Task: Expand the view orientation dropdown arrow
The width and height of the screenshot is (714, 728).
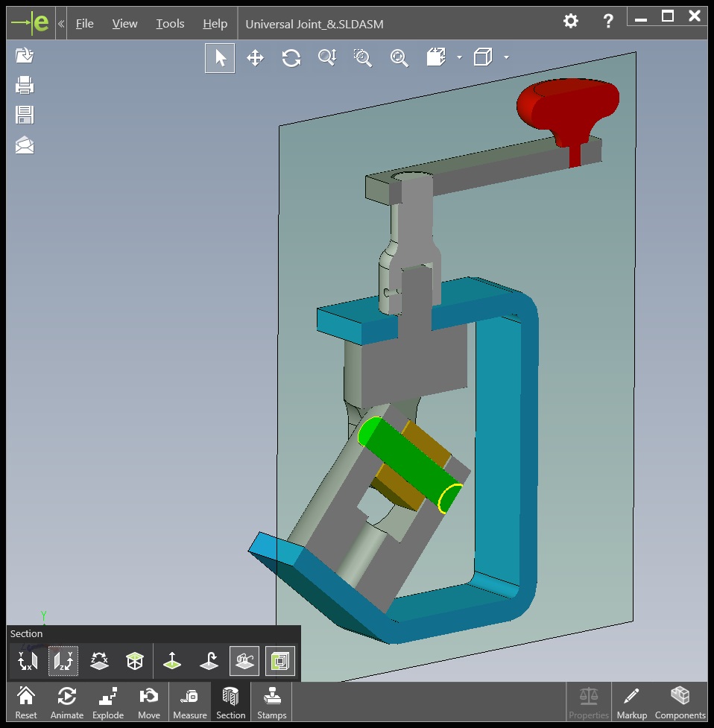Action: point(459,57)
